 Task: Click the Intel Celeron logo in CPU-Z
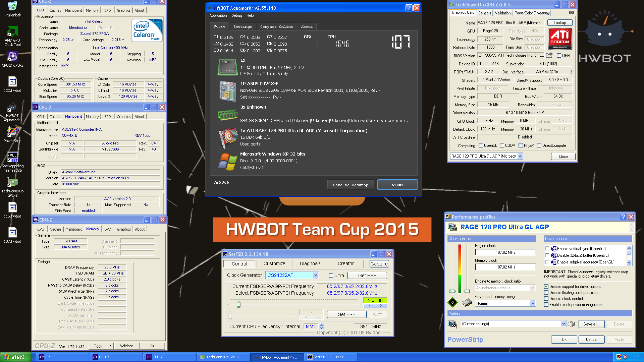click(147, 30)
